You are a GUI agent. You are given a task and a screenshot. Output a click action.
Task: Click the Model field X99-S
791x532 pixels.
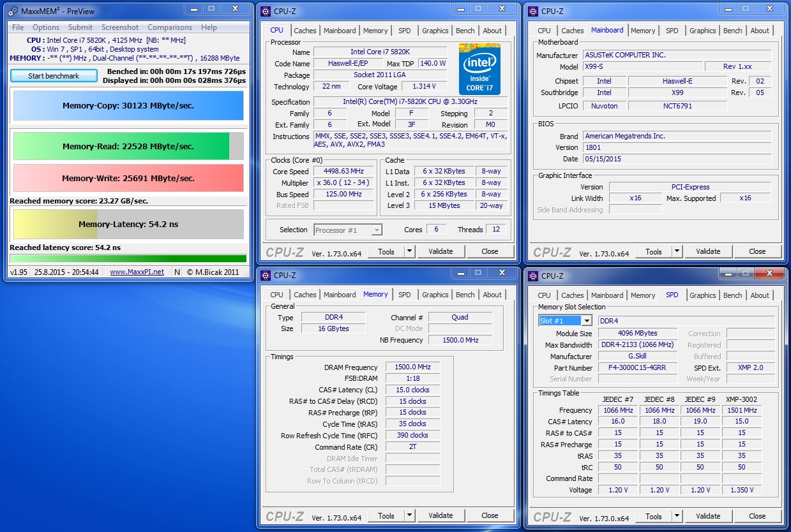pyautogui.click(x=643, y=67)
